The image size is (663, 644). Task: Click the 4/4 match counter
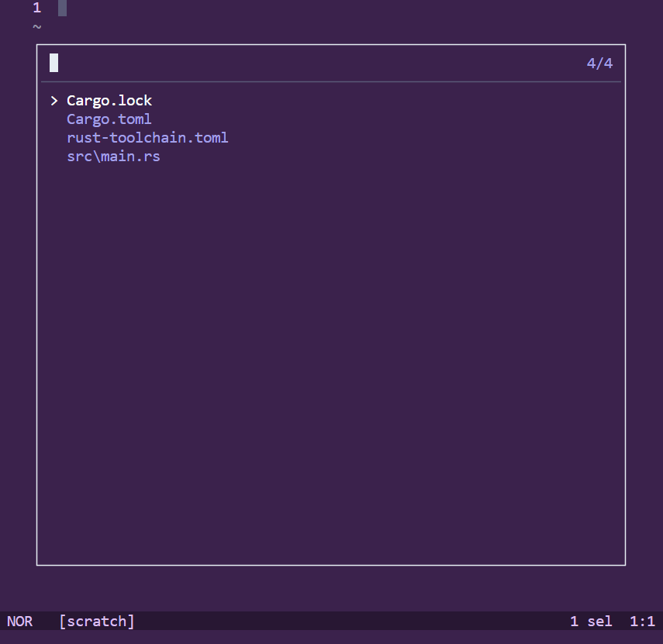click(599, 64)
